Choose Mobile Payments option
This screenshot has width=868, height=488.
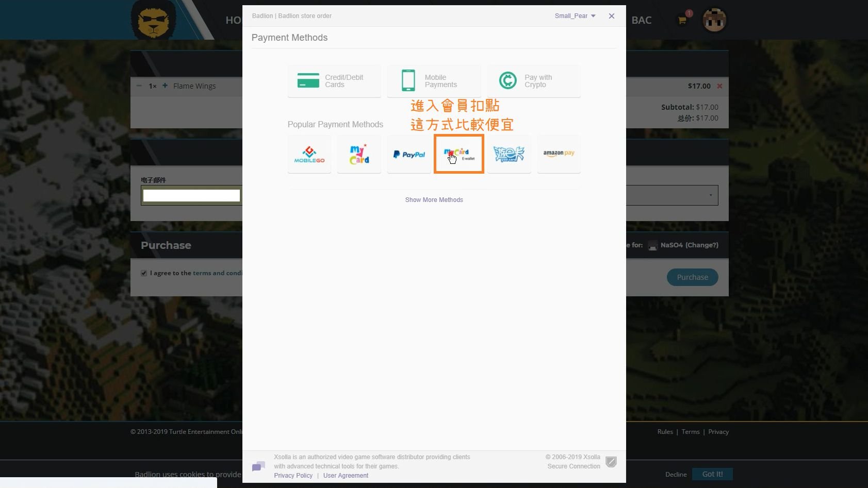(434, 81)
